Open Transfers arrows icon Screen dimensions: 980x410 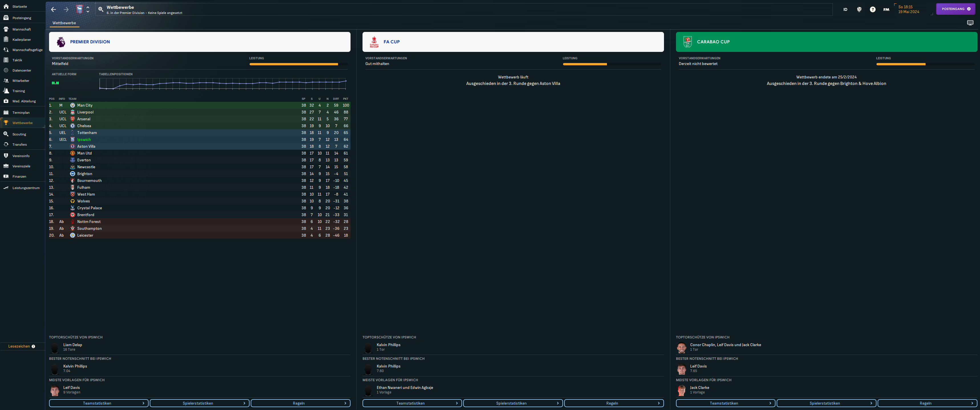click(6, 145)
